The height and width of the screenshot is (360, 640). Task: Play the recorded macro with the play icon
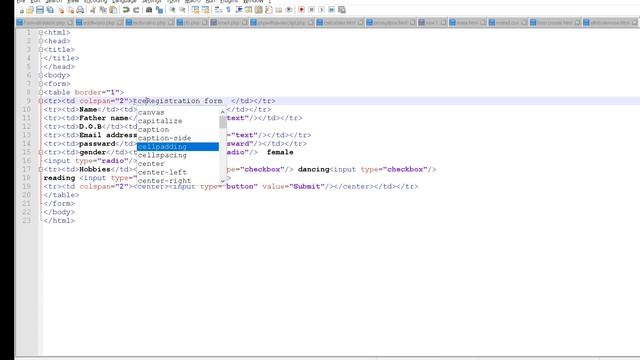coord(322,10)
